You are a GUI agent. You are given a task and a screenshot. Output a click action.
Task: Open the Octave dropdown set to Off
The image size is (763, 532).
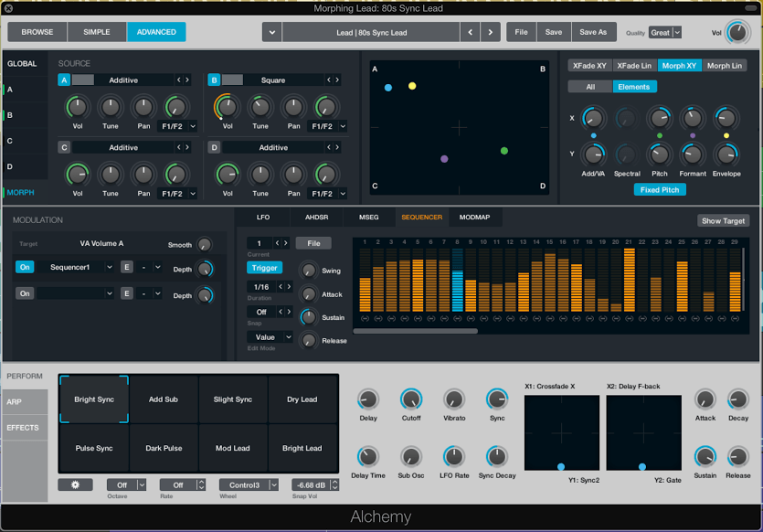click(x=126, y=484)
